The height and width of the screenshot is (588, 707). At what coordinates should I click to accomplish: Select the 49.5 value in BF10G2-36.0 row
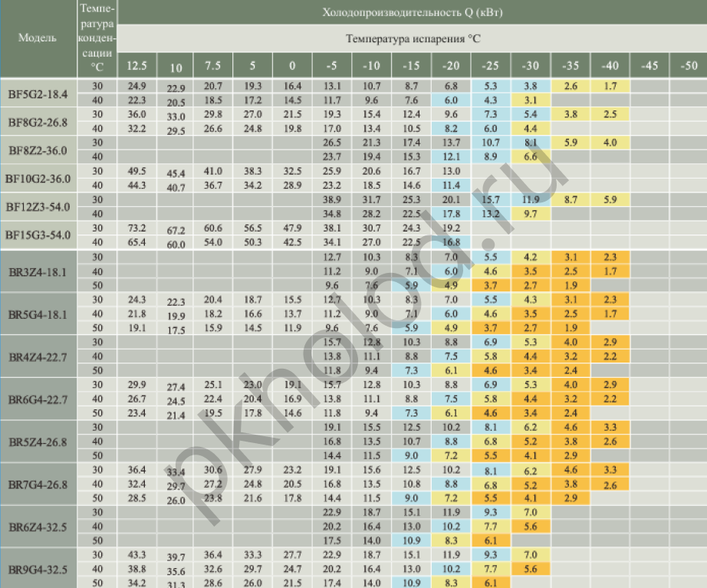point(137,171)
